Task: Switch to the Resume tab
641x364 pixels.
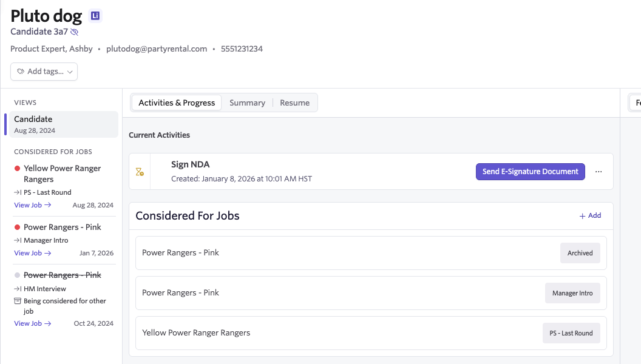Action: (295, 103)
